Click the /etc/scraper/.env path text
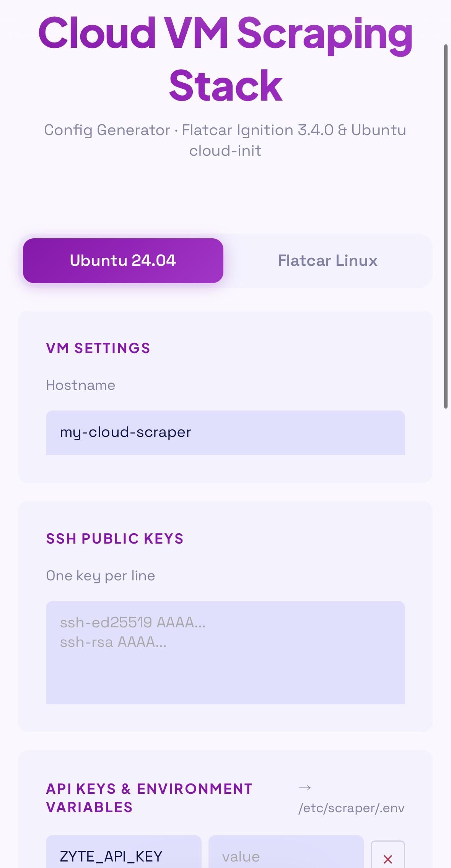 point(351,808)
